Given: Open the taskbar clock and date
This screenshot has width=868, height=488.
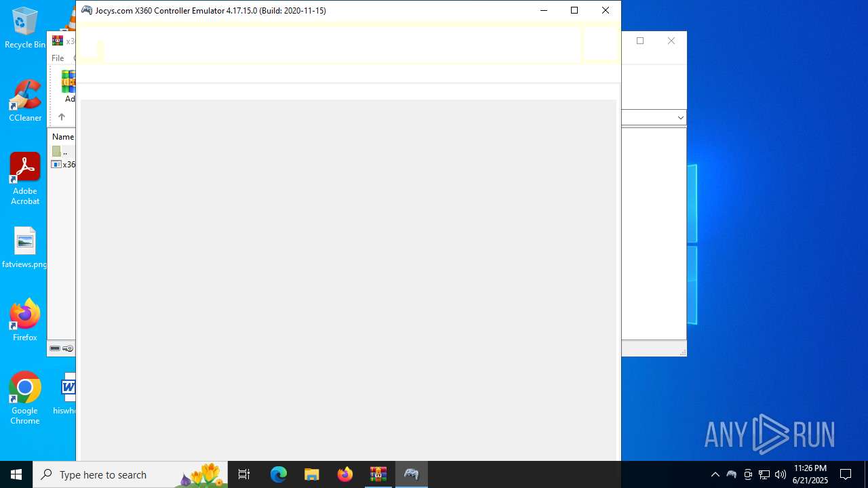Looking at the screenshot, I should (x=810, y=474).
